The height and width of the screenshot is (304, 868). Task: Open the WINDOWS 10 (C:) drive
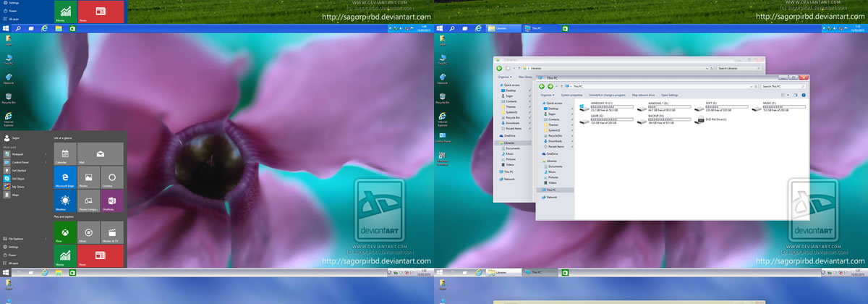[605, 108]
